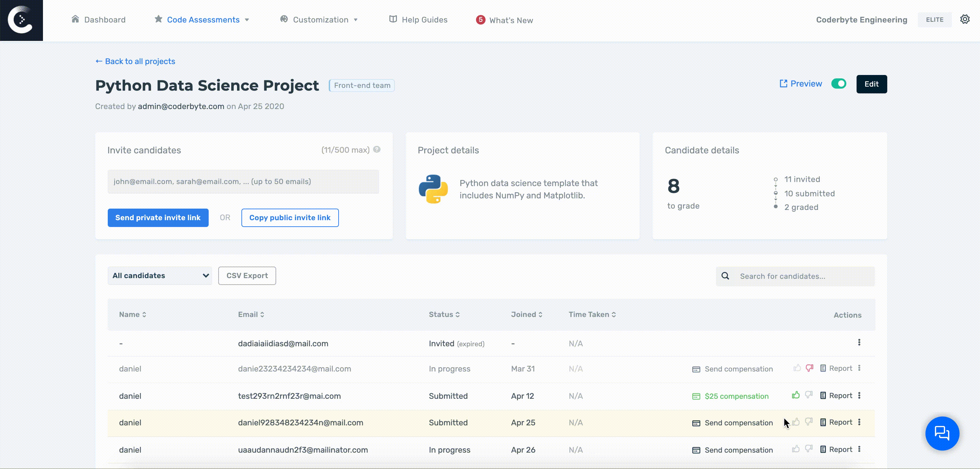Open the project Preview
This screenshot has width=980, height=469.
800,84
